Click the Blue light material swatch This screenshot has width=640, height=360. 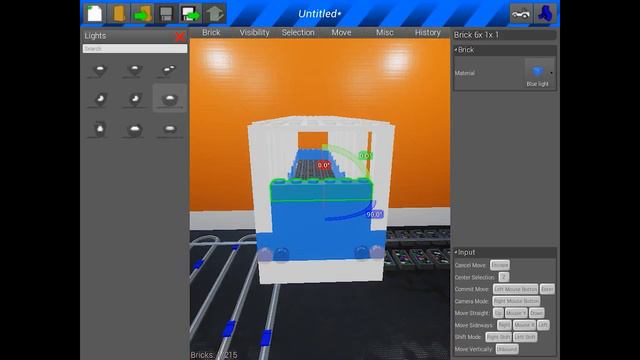(538, 73)
